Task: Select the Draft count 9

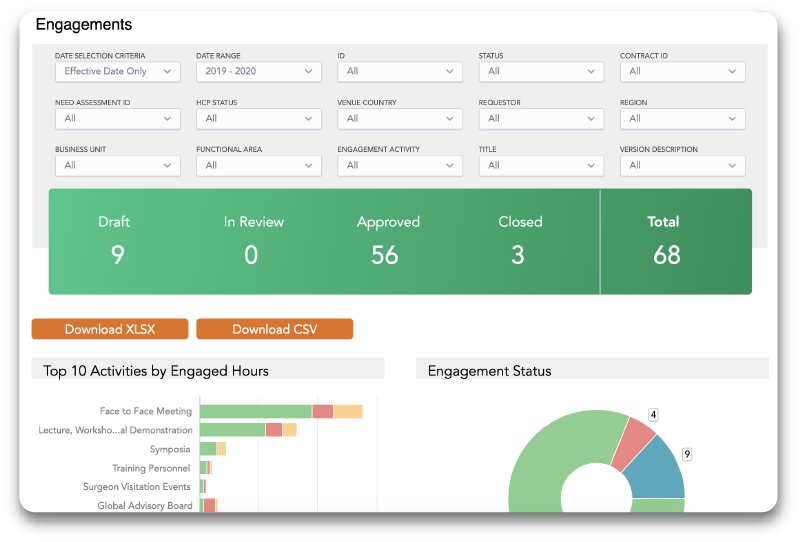Action: click(117, 255)
